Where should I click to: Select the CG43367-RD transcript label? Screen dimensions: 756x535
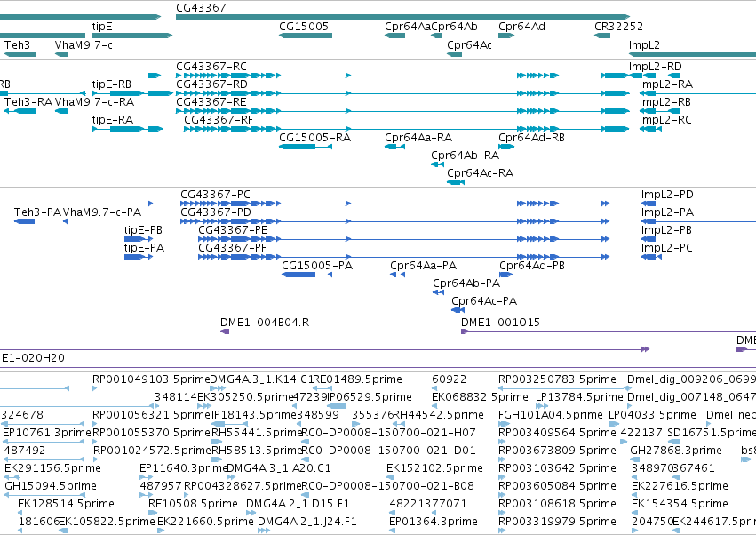click(x=211, y=84)
